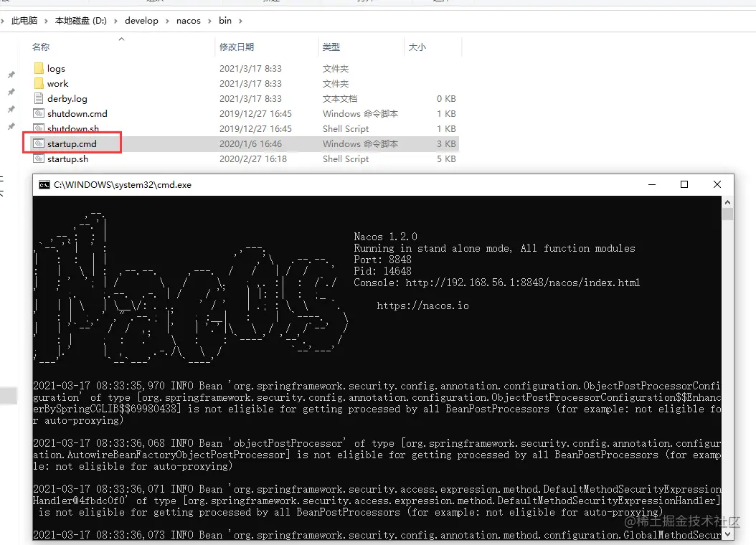Expand the chevron after nacos
This screenshot has width=756, height=545.
coord(209,21)
